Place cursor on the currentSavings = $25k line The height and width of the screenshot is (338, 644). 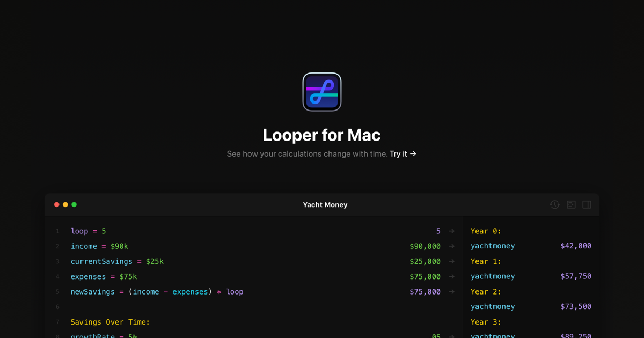118,261
